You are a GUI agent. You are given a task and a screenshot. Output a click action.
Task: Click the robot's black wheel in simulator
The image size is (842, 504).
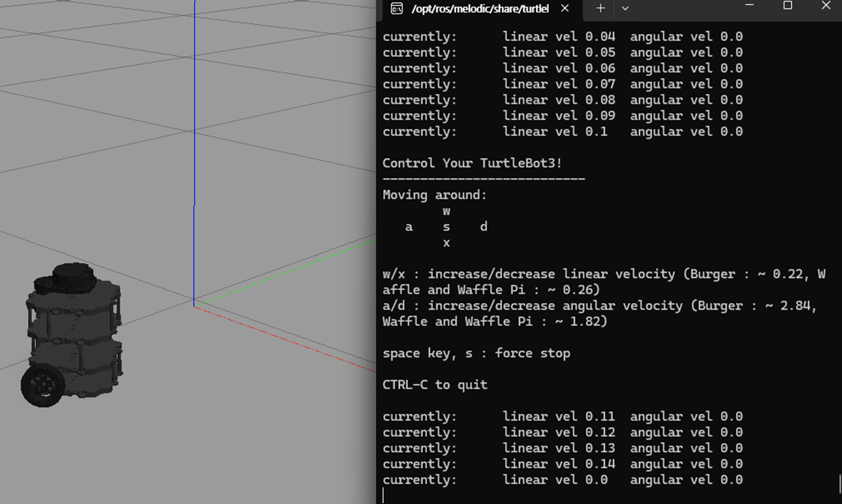point(43,385)
